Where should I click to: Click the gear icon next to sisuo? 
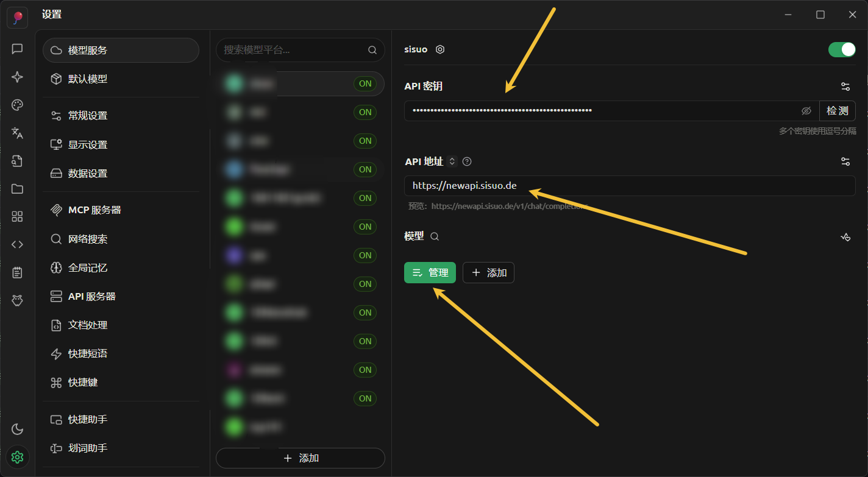440,49
